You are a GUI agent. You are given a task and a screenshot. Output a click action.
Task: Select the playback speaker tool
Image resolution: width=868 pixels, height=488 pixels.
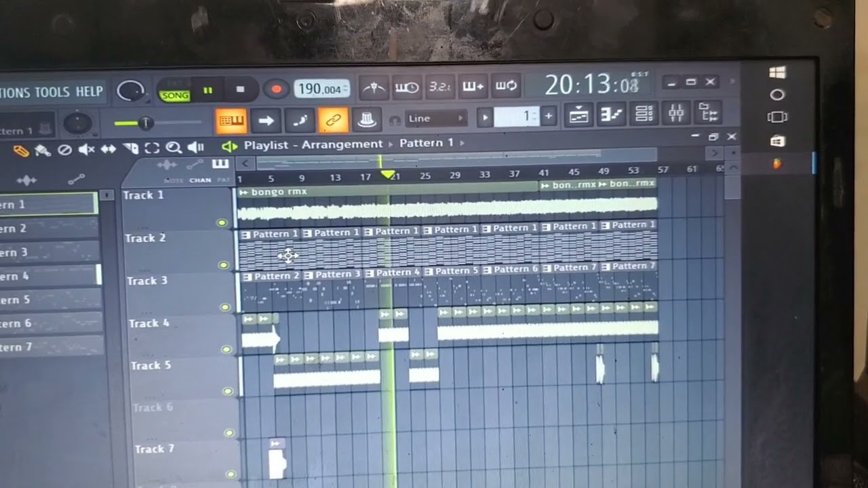[x=196, y=147]
